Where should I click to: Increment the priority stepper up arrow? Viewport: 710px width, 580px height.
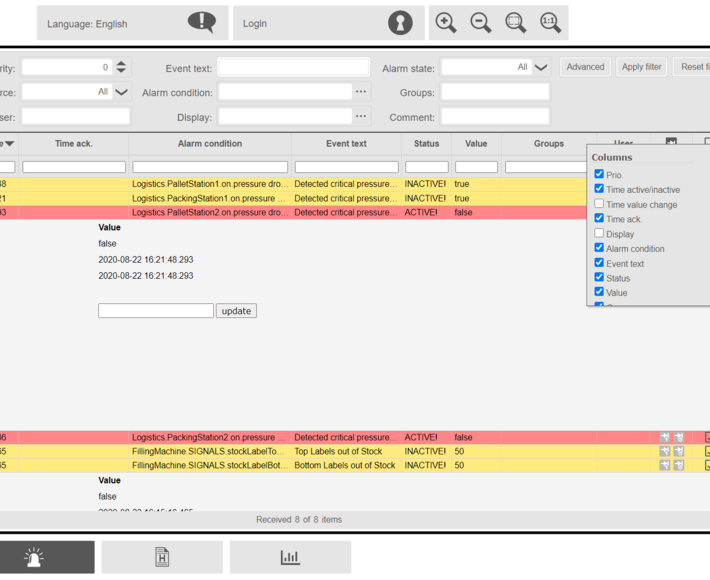[x=121, y=63]
